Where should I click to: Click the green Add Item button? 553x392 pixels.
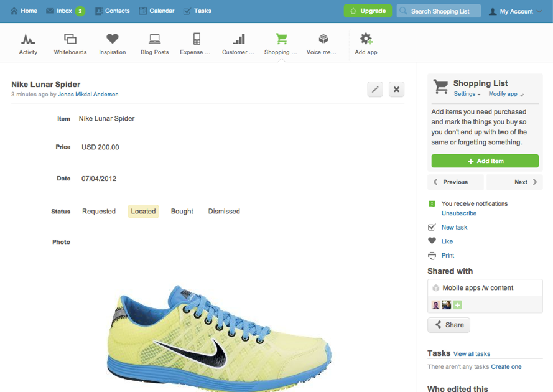(485, 161)
